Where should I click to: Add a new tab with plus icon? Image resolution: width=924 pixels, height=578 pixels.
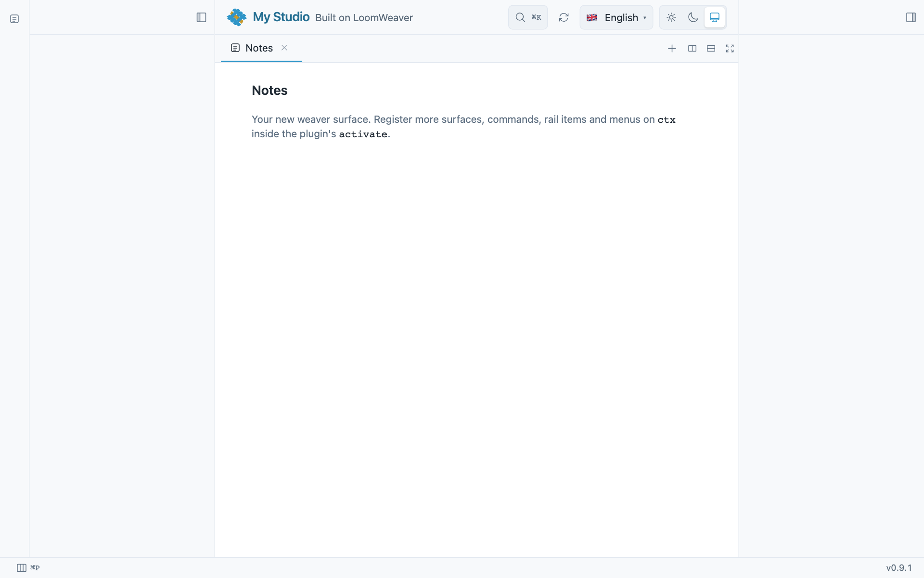tap(672, 48)
